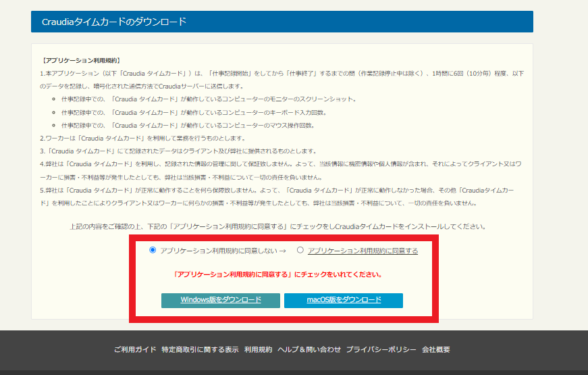Screen dimensions: 588x375
Task: Click the '【アプリケーション利用規約】' title text
Action: click(80, 60)
